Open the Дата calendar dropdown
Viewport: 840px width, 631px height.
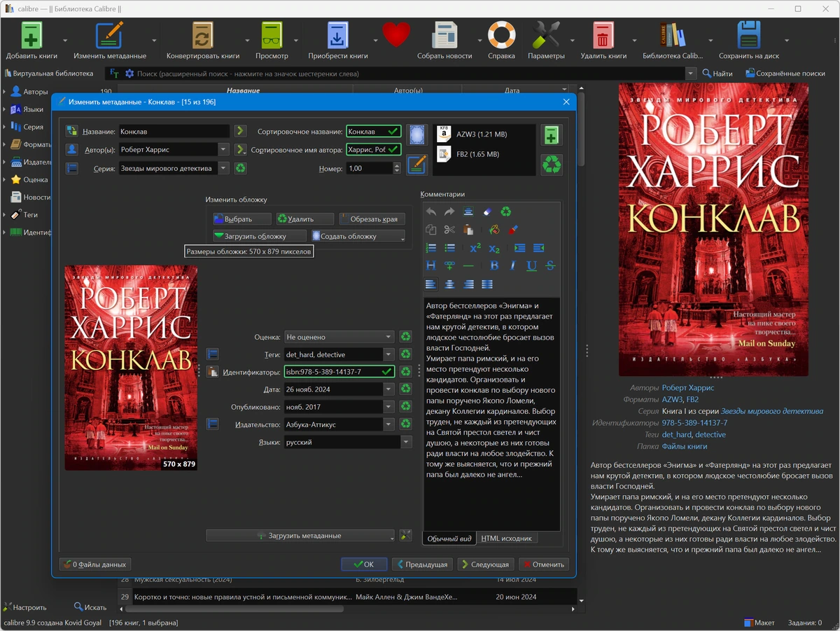click(388, 389)
